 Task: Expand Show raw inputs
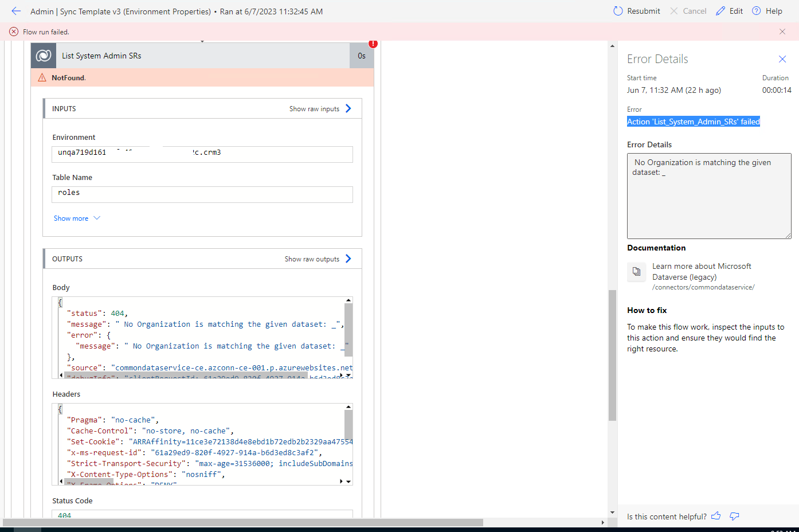pos(315,108)
